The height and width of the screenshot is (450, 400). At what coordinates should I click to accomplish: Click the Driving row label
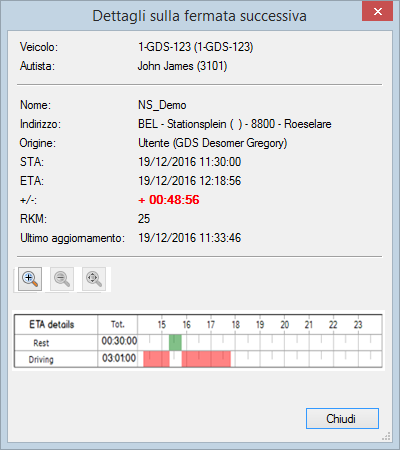[x=41, y=359]
